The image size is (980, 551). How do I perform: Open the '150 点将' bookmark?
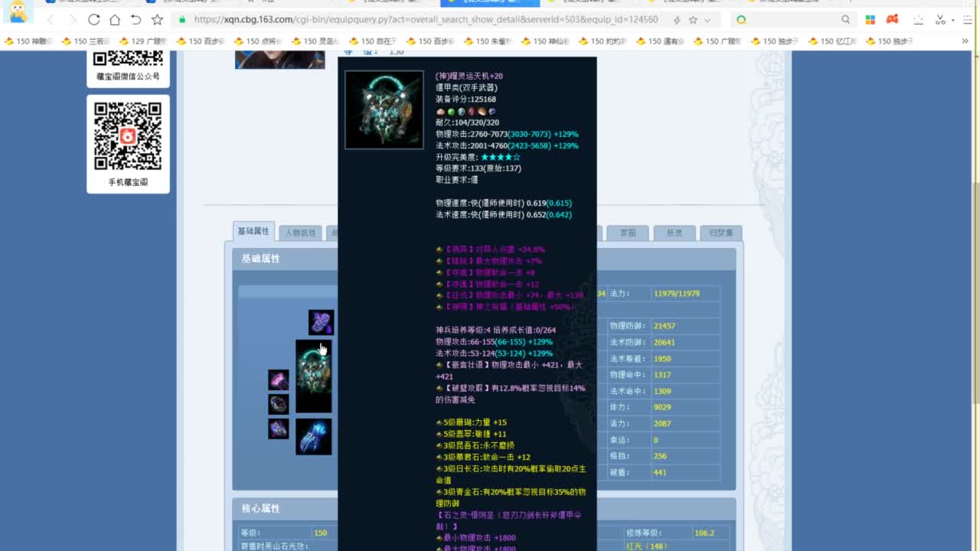(x=258, y=41)
